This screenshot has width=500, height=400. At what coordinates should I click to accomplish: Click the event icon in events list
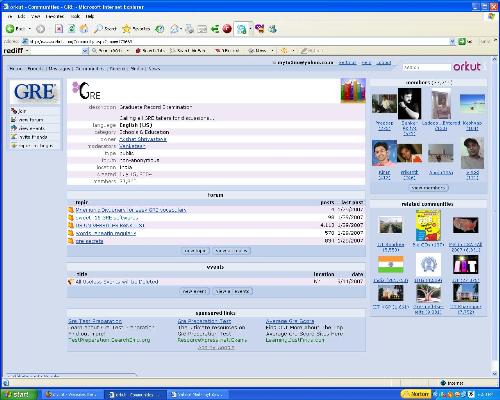tap(70, 282)
